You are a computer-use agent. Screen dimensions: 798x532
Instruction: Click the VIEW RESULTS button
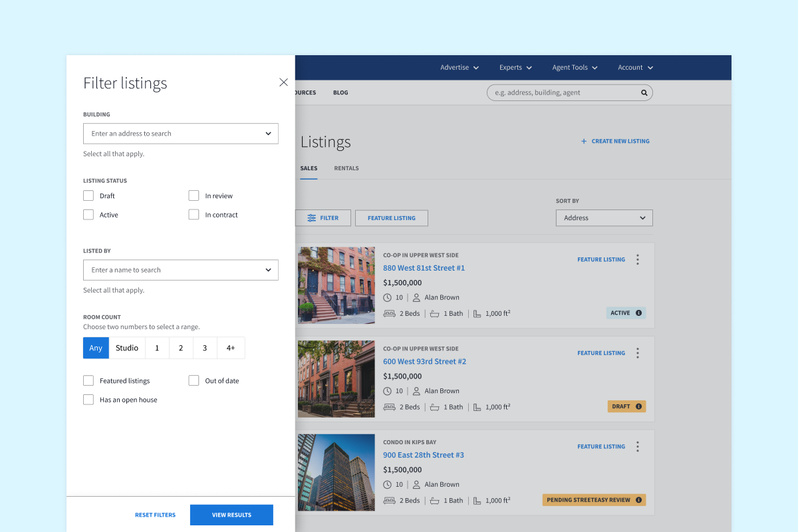click(231, 515)
